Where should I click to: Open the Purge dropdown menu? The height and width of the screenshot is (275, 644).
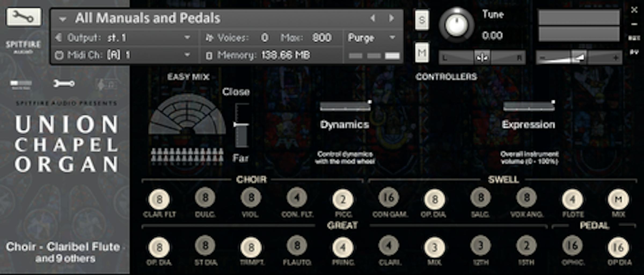[x=372, y=38]
